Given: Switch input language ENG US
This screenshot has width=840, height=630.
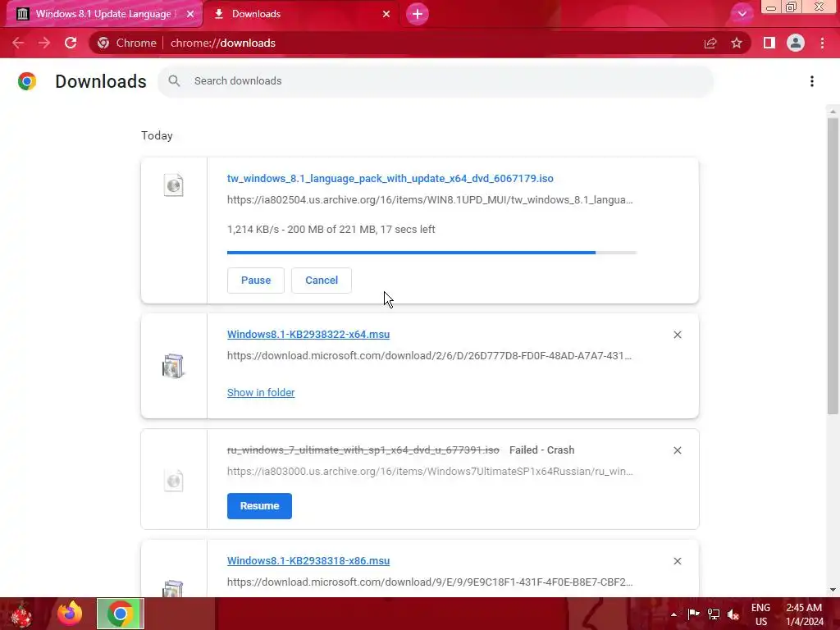Looking at the screenshot, I should click(x=760, y=614).
